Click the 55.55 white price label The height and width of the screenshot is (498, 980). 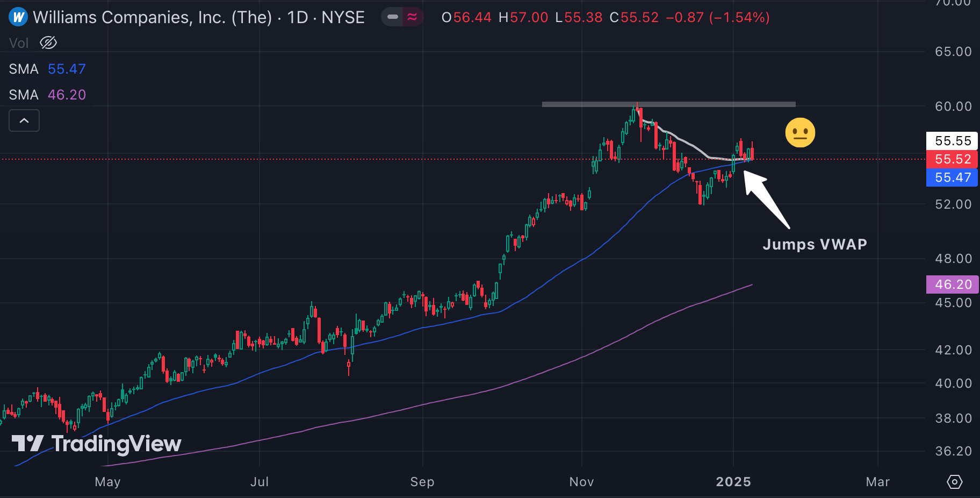(x=952, y=141)
